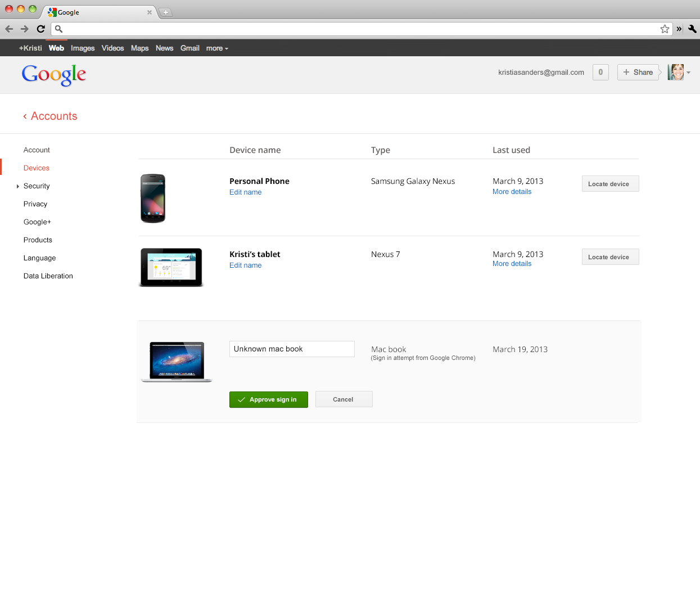Locate the Personal Phone device
The width and height of the screenshot is (700, 599).
(x=610, y=184)
